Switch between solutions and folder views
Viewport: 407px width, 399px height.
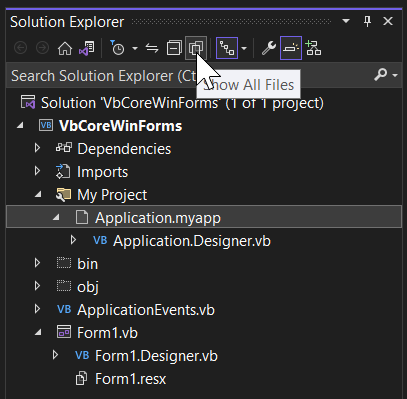pyautogui.click(x=87, y=48)
